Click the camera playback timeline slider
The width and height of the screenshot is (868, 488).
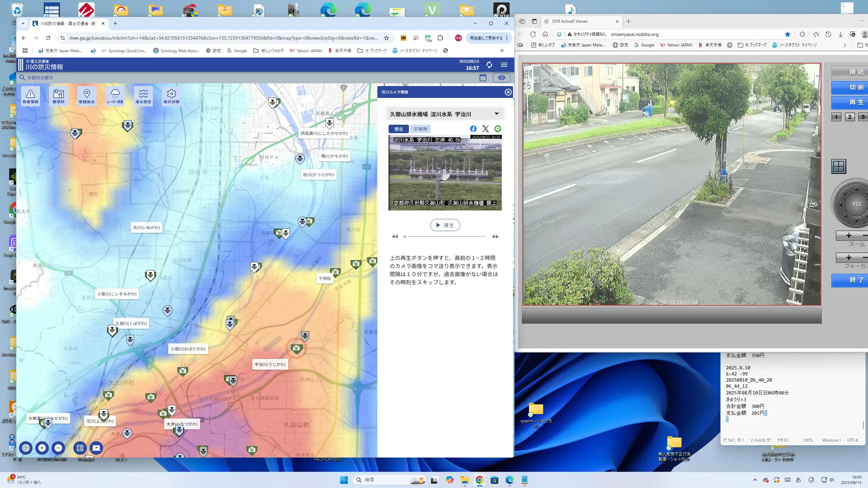(x=446, y=237)
